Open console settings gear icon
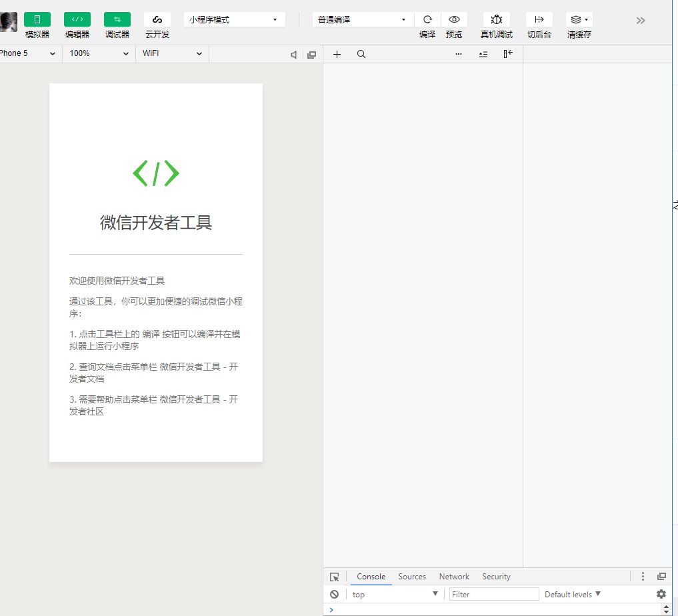 [x=661, y=594]
